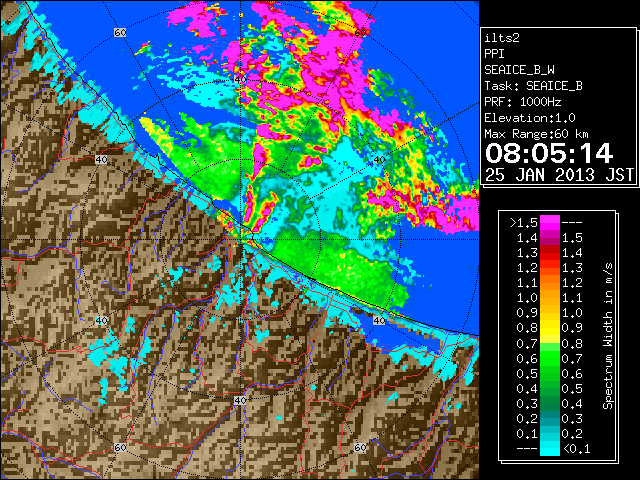Select the 'Task: SEAICE_B' line
Viewport: 640px width, 480px height.
pyautogui.click(x=533, y=86)
